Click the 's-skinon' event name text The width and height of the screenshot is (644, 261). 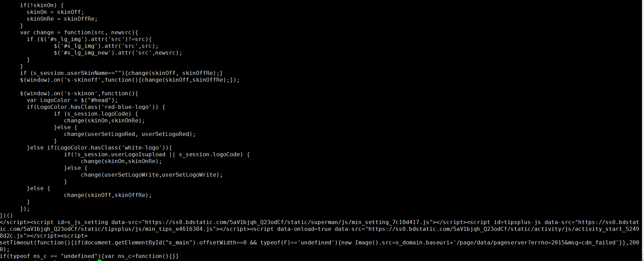[x=81, y=94]
